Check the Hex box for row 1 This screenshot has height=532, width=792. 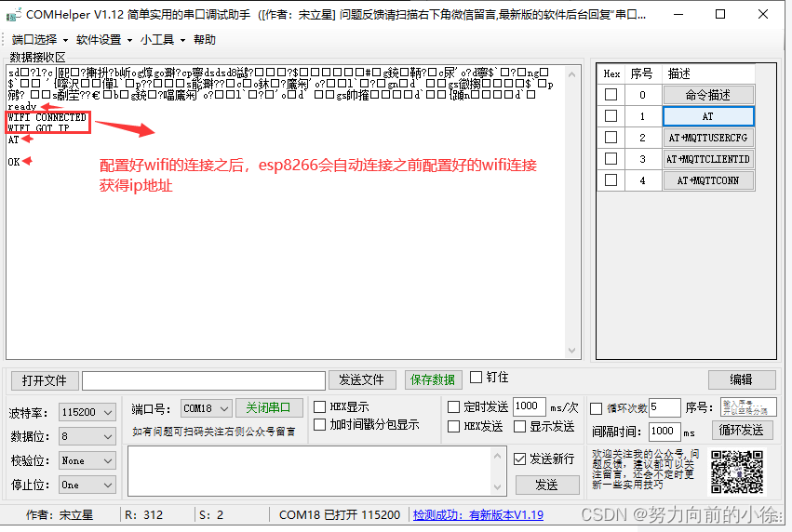tap(611, 116)
